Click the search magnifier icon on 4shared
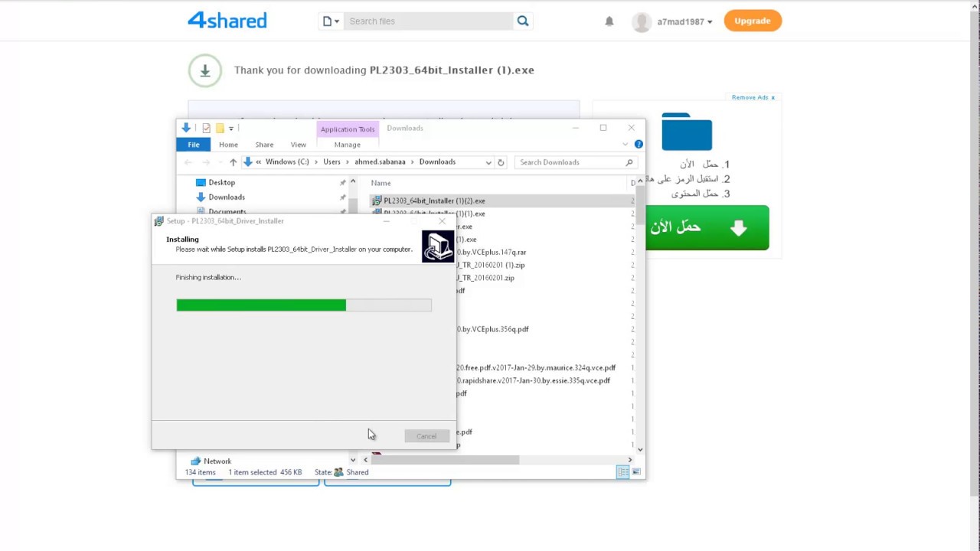Image resolution: width=980 pixels, height=551 pixels. click(x=523, y=21)
